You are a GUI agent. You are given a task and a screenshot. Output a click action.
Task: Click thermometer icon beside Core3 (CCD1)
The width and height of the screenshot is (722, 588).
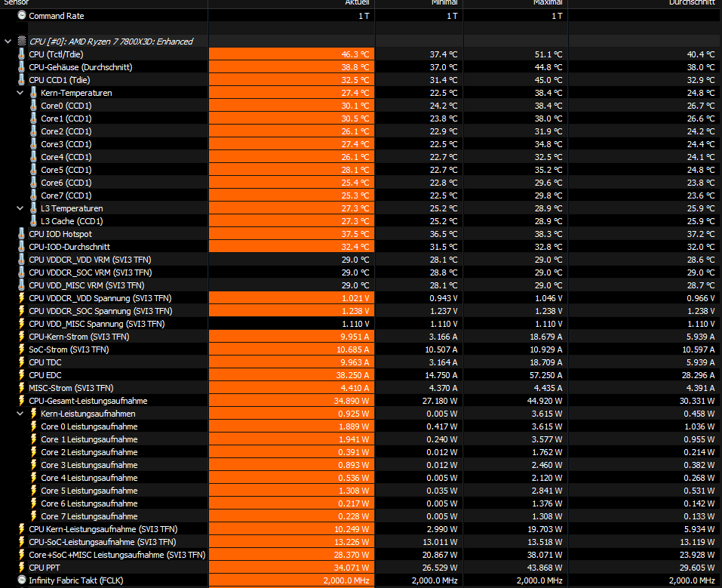34,143
